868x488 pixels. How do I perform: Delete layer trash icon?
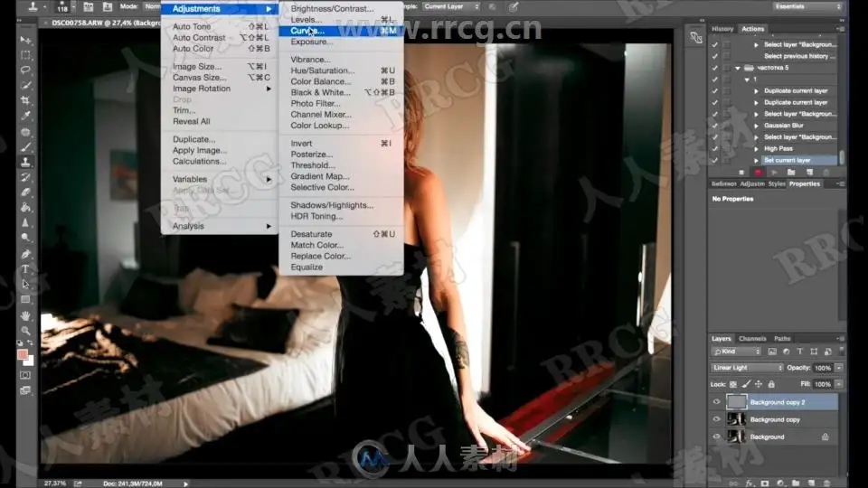point(827,483)
